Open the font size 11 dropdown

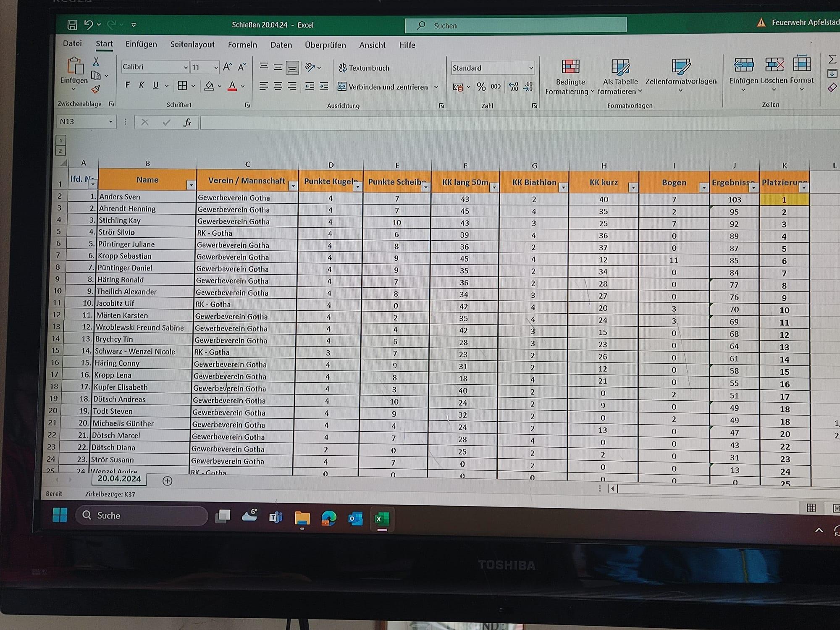click(x=216, y=67)
